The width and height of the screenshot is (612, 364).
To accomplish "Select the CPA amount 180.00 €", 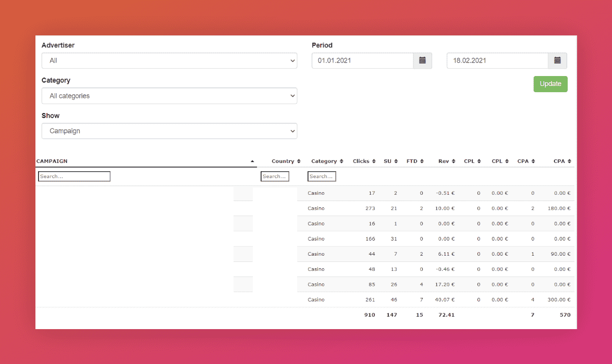I will [x=559, y=208].
